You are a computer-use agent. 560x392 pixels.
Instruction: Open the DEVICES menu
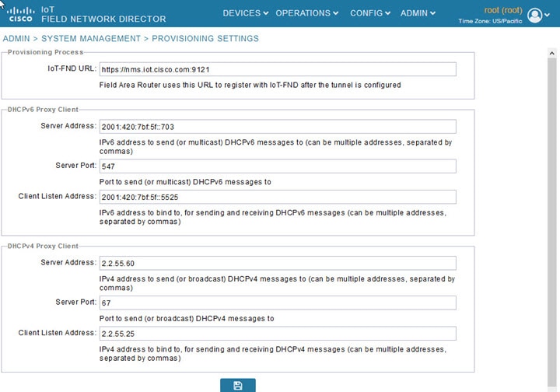point(245,13)
